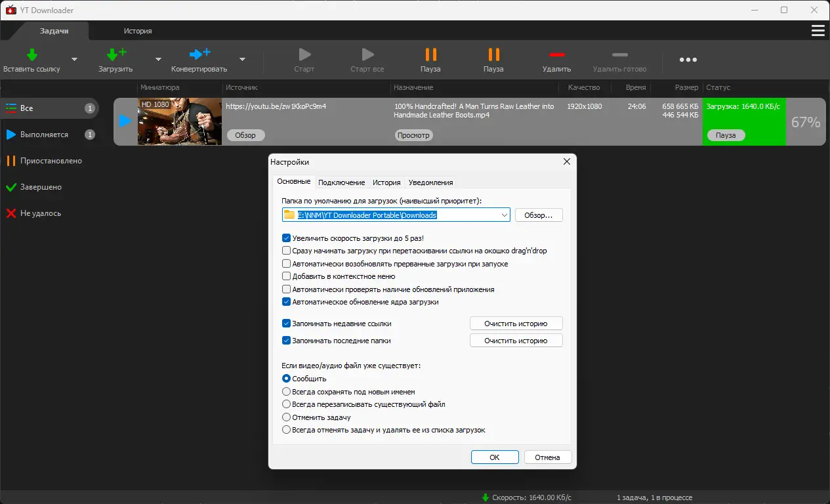Screen dimensions: 830x504
Task: Filter by Приостановлено in the sidebar
Action: coord(50,161)
